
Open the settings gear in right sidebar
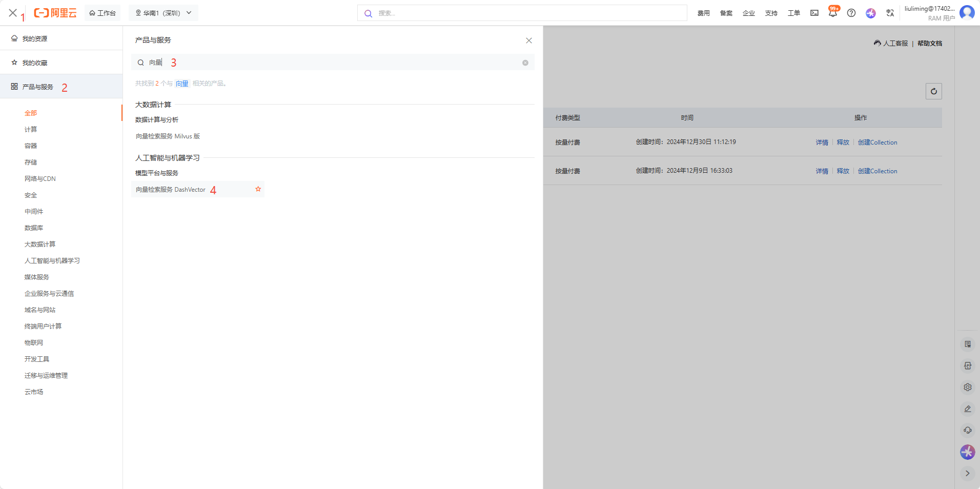click(967, 388)
